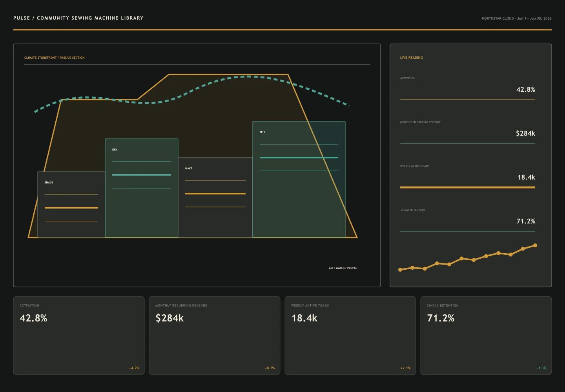Click the "MAKE" block label

tap(189, 169)
